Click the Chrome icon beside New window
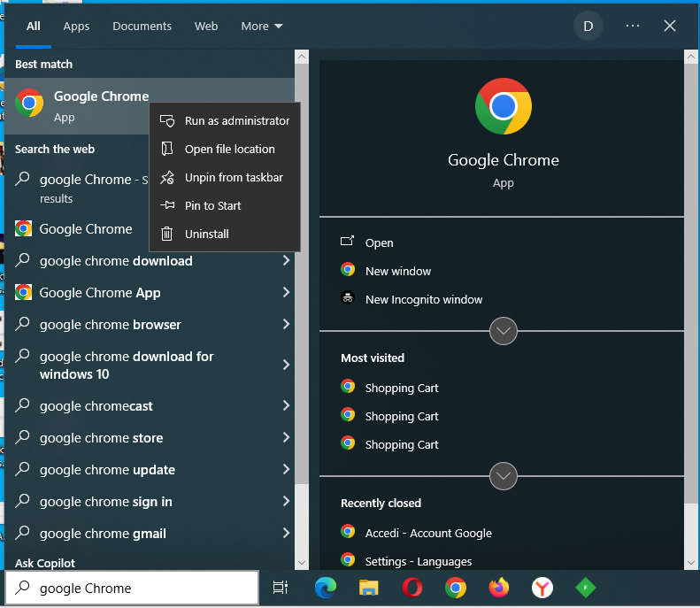 347,270
